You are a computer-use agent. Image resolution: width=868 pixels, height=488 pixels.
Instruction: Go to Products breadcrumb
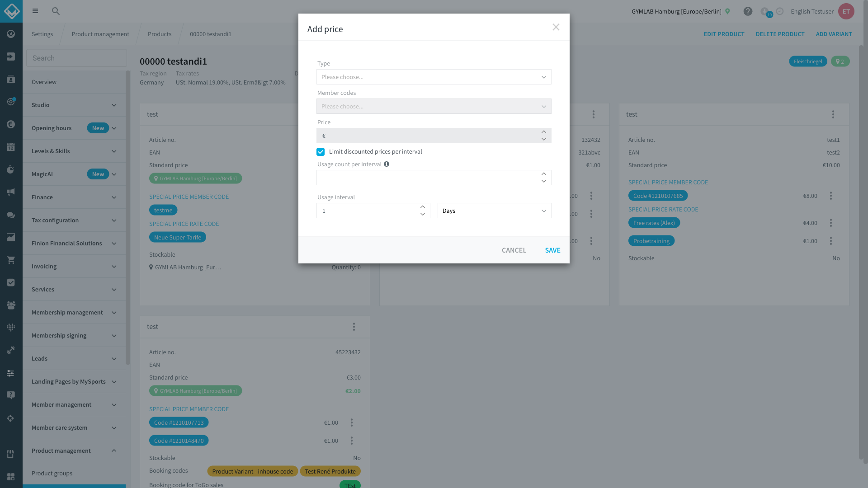[159, 34]
